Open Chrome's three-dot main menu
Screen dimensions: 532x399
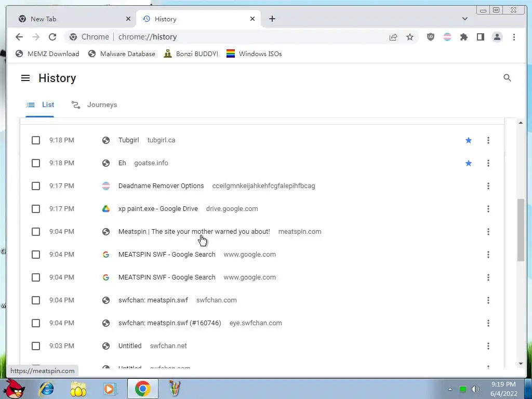tap(514, 37)
